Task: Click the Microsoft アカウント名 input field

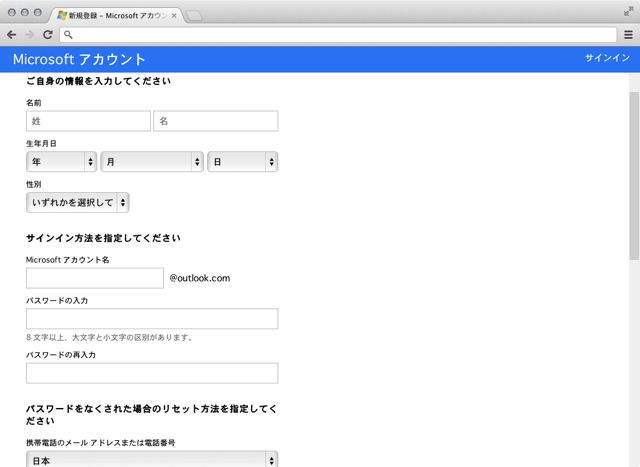Action: (95, 278)
